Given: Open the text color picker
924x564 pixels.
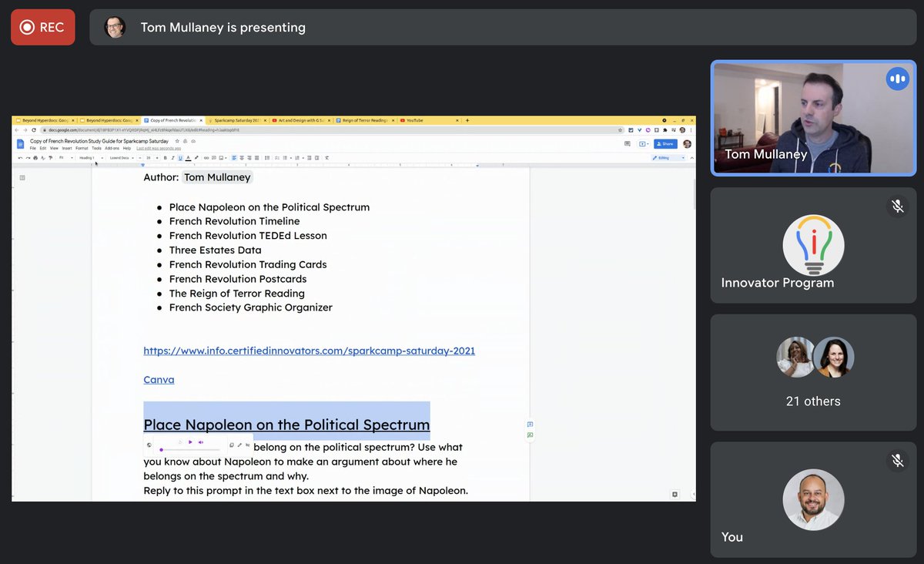Looking at the screenshot, I should click(188, 158).
